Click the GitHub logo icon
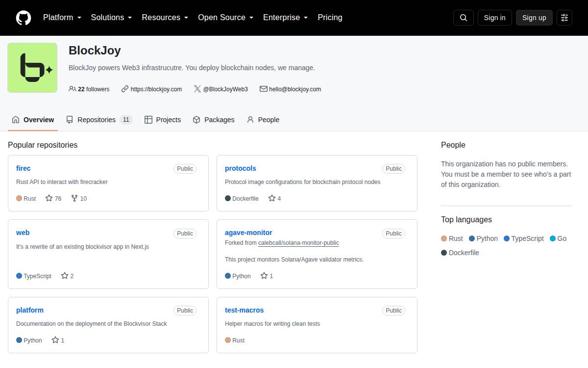 (x=24, y=18)
